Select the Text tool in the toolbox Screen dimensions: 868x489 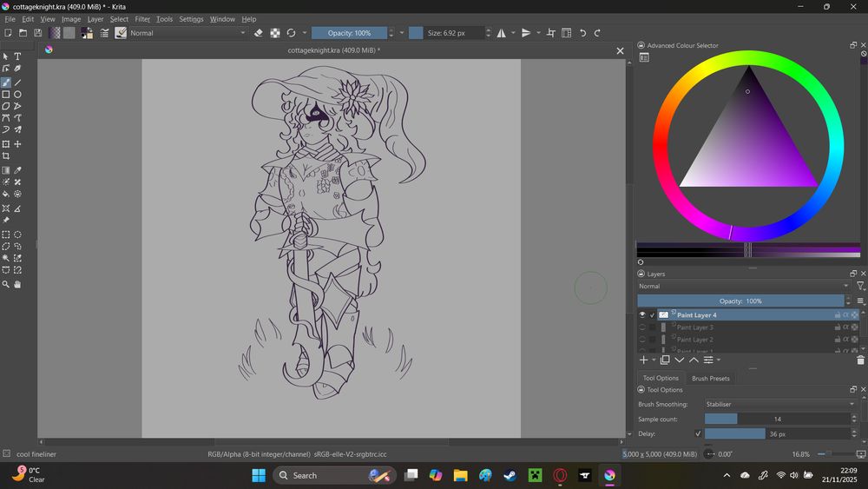tap(17, 56)
